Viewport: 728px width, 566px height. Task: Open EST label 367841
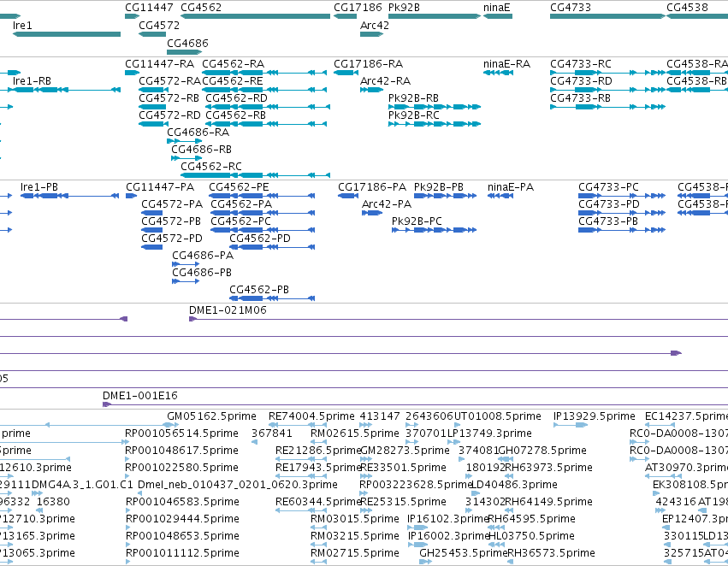271,433
